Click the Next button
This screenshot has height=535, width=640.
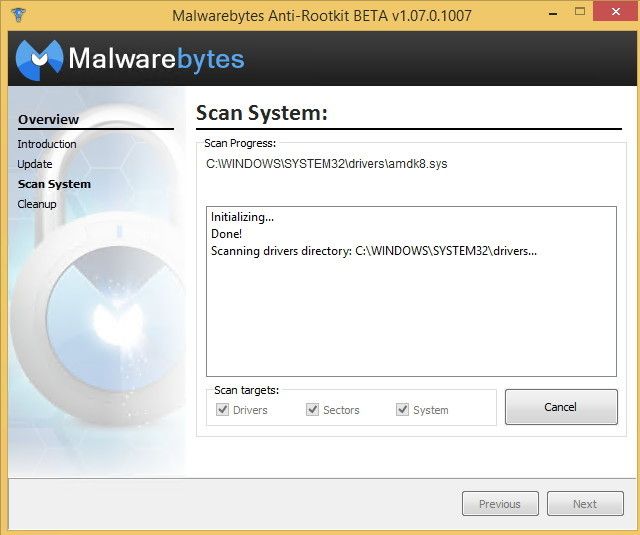(585, 504)
